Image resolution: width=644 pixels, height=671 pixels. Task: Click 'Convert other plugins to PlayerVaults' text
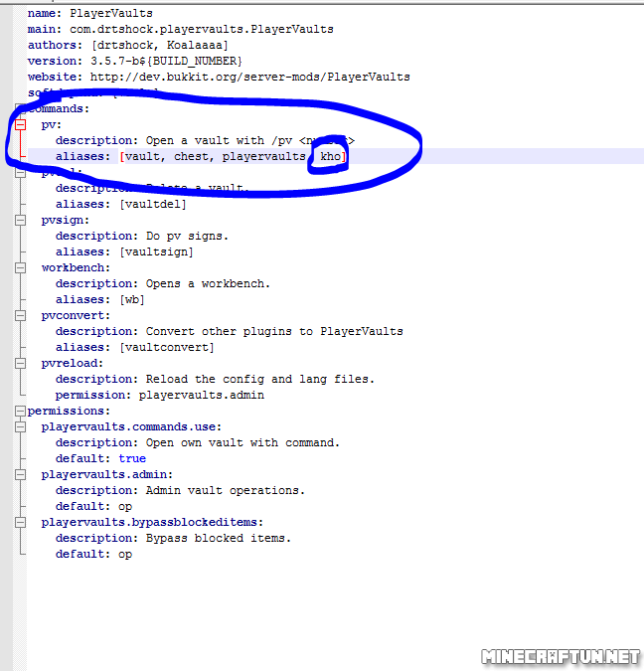pos(274,331)
